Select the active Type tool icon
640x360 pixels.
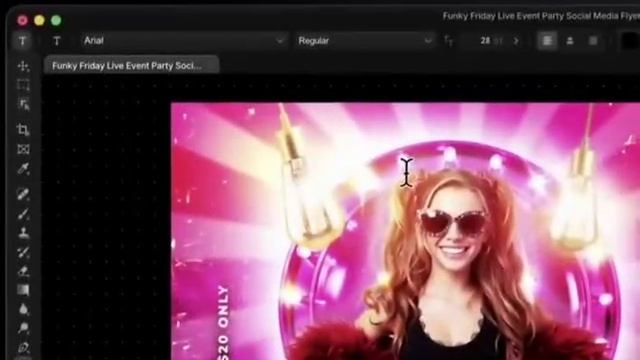coord(22,41)
